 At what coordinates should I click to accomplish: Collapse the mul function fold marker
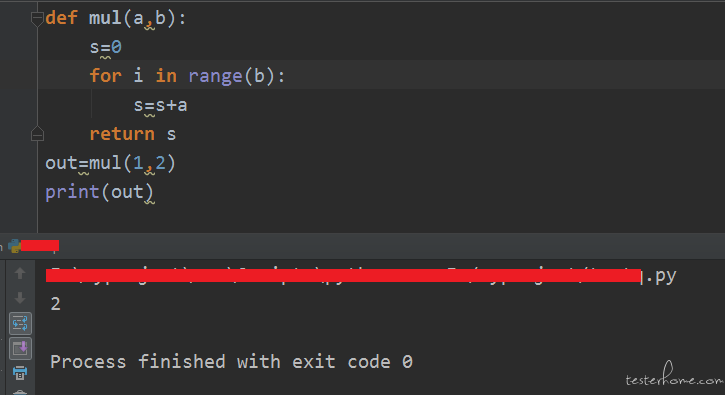point(37,19)
